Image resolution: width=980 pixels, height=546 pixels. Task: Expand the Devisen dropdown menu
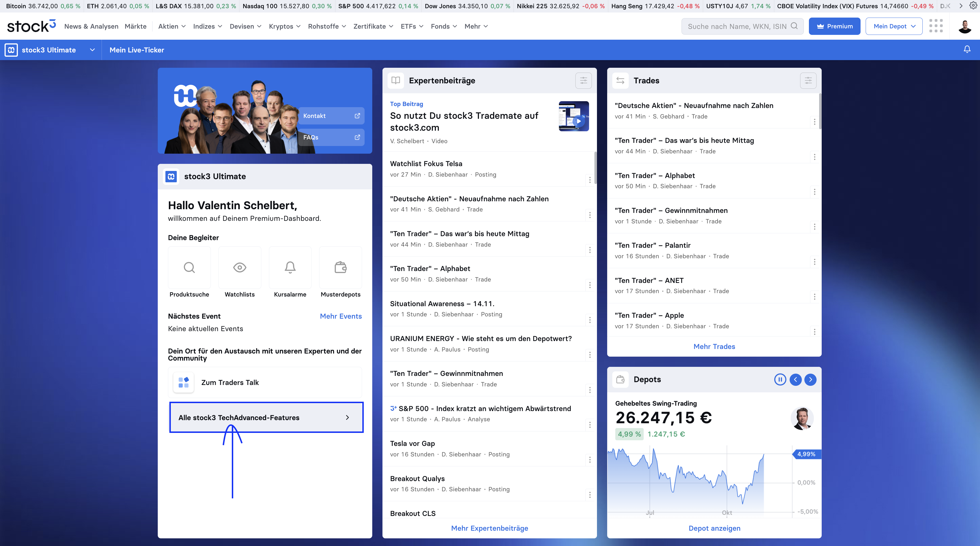(x=245, y=26)
